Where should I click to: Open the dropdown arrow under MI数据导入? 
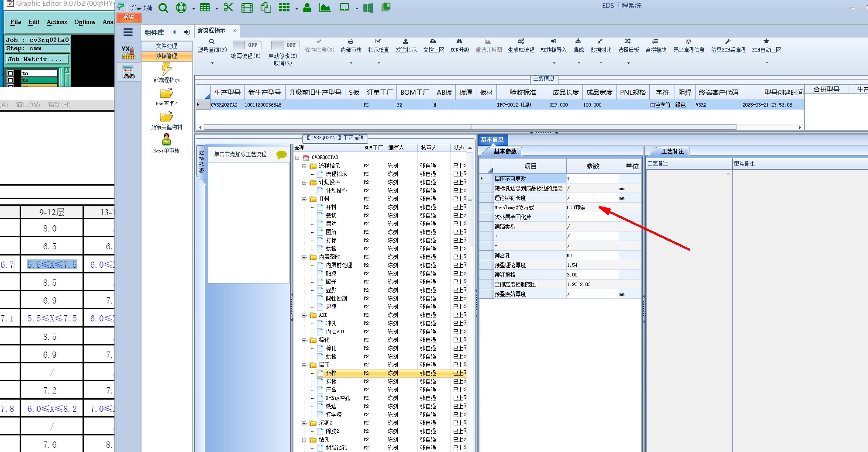[x=554, y=63]
